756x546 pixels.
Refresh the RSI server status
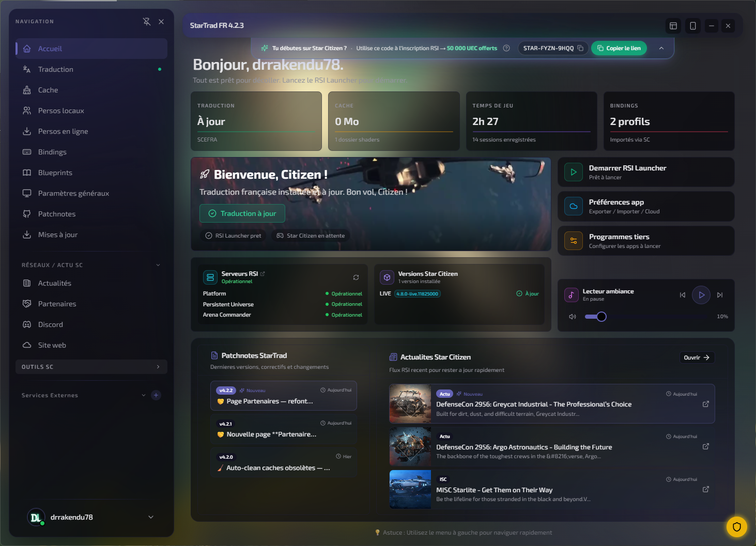[356, 277]
